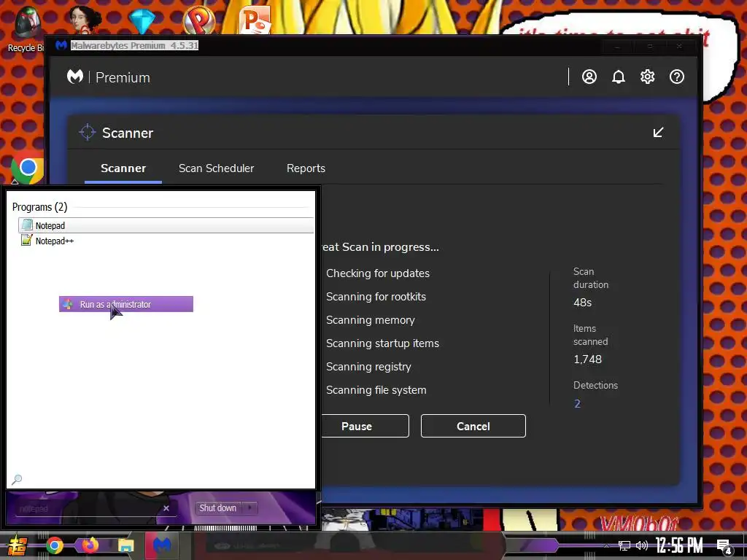Click the Shut down button

(x=217, y=508)
